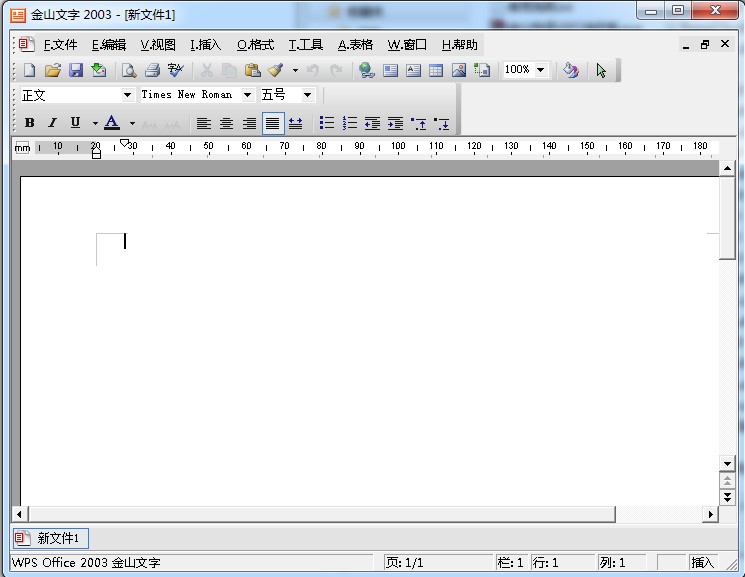
Task: Toggle Italic formatting
Action: tap(52, 123)
